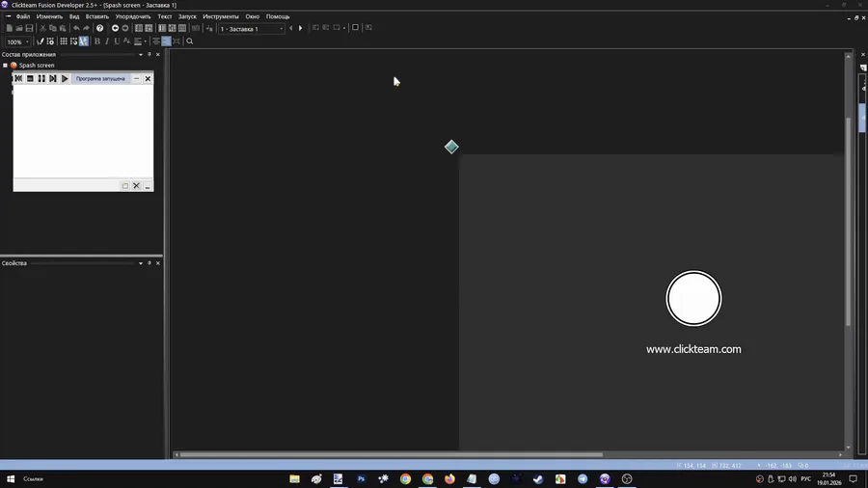This screenshot has width=868, height=488.
Task: Open Steam from the taskbar
Action: point(538,479)
